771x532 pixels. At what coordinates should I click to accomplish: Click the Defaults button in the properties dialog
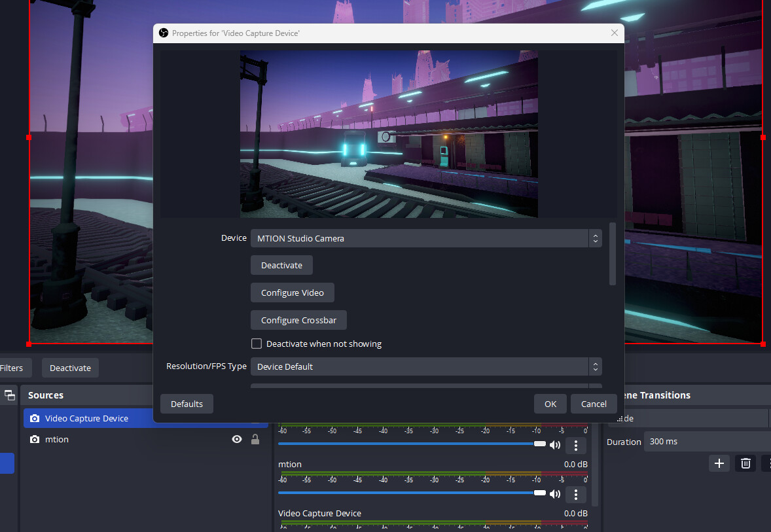click(187, 404)
